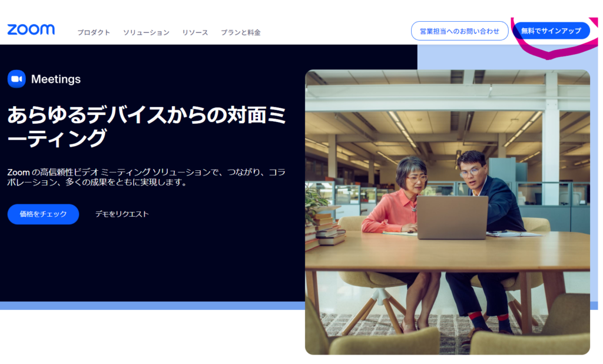603x364 pixels.
Task: Expand the ソリューション navigation menu
Action: 146,32
